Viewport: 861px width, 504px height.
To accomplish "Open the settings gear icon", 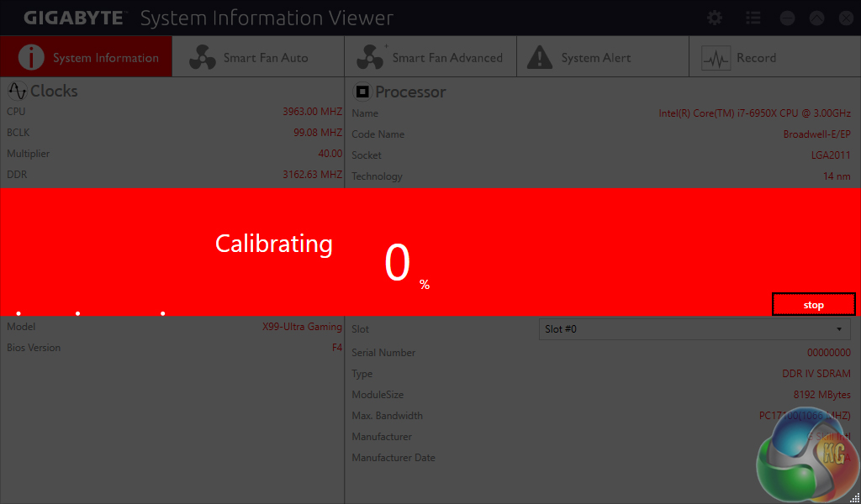I will [715, 18].
